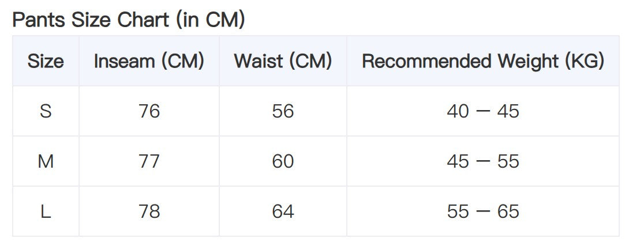Screen dimensions: 644x242
Task: Click the Waist (CM) column header
Action: (283, 61)
